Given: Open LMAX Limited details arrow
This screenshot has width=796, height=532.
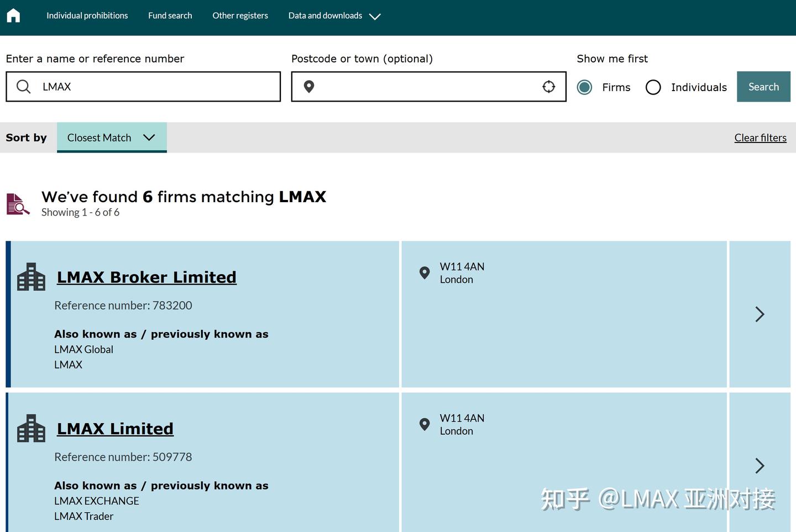Looking at the screenshot, I should pyautogui.click(x=760, y=466).
